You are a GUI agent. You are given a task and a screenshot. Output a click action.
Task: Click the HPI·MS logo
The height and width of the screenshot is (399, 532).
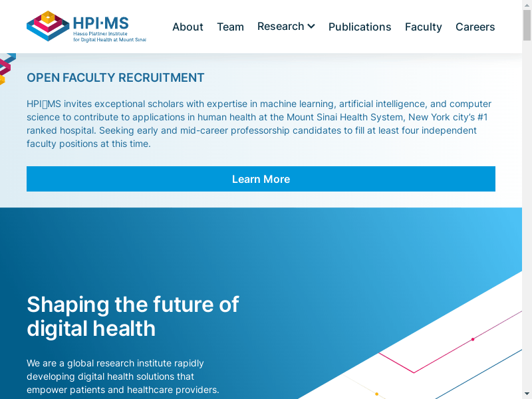[x=86, y=27]
